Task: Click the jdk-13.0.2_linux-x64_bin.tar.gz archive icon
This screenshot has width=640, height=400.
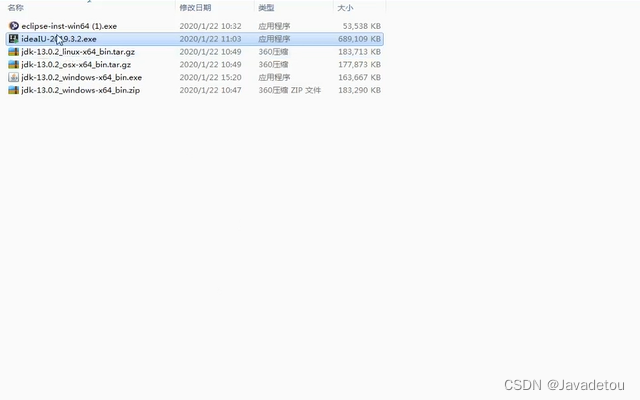Action: click(13, 52)
